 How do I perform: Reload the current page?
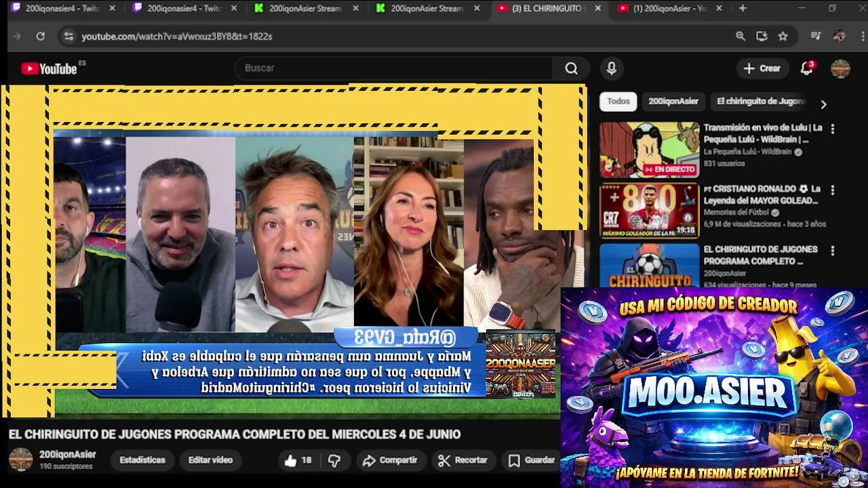pos(40,36)
